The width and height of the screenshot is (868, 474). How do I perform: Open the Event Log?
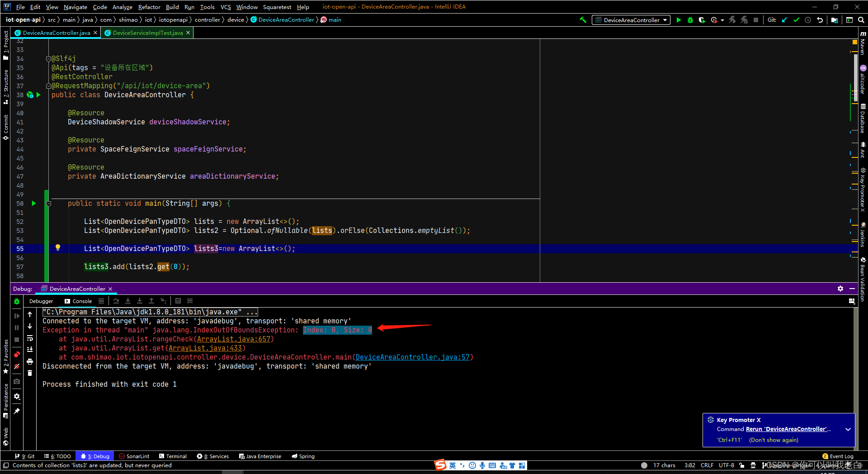[x=838, y=456]
